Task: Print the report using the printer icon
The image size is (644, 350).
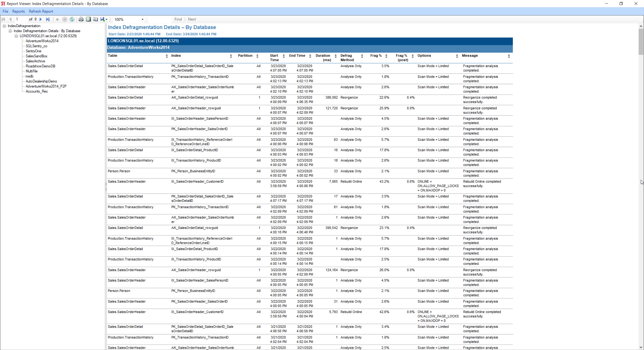Action: (x=81, y=19)
